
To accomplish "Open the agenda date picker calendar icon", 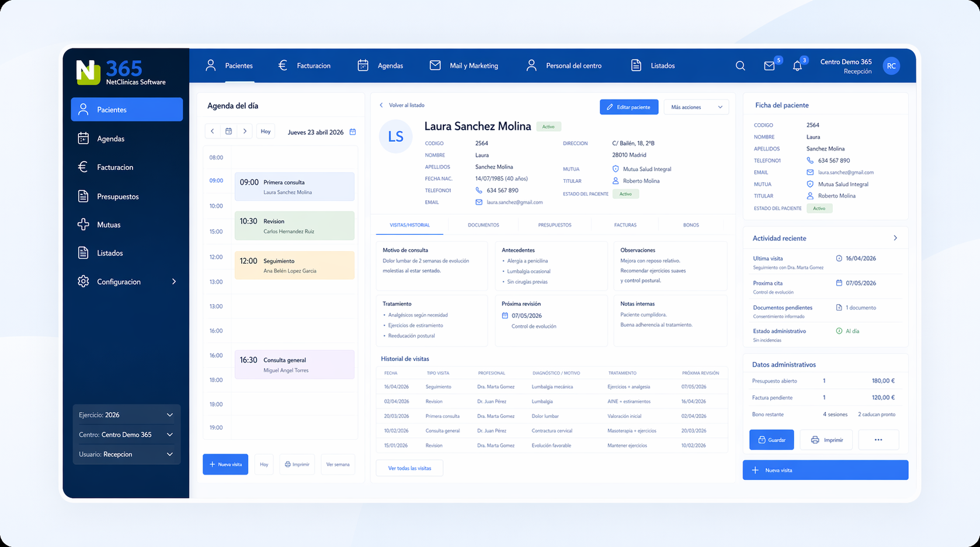I will 229,131.
